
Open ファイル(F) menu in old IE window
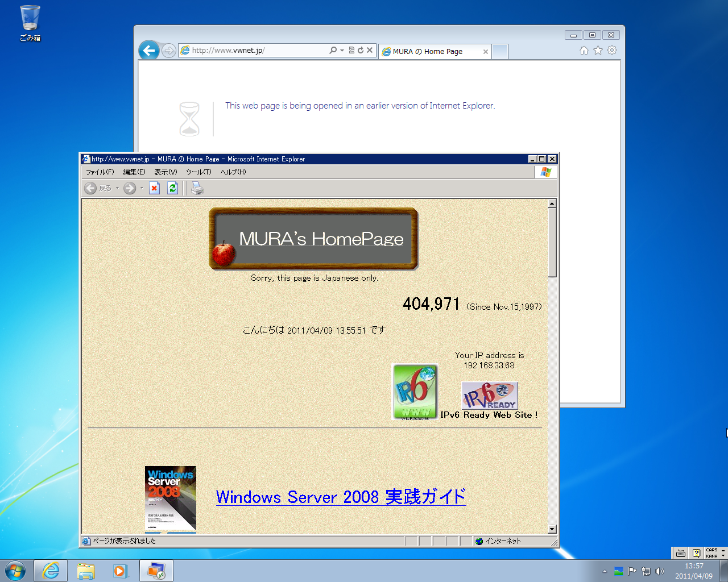pos(100,172)
